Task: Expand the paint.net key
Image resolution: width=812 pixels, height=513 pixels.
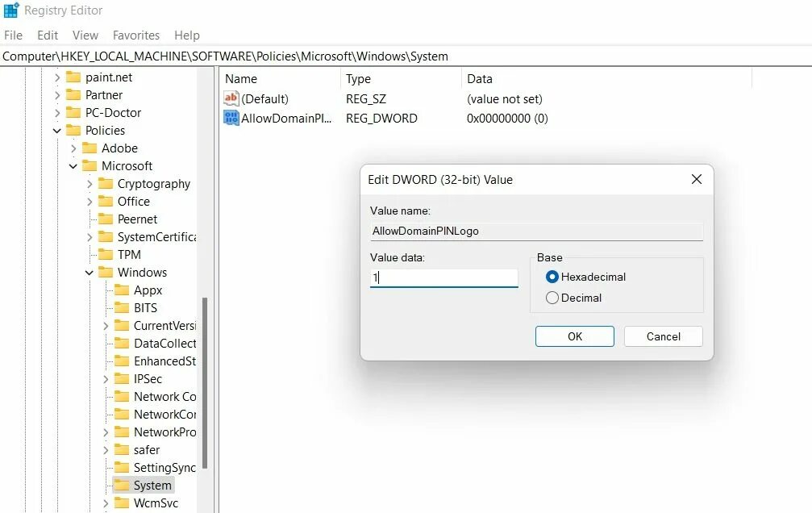Action: (x=57, y=77)
